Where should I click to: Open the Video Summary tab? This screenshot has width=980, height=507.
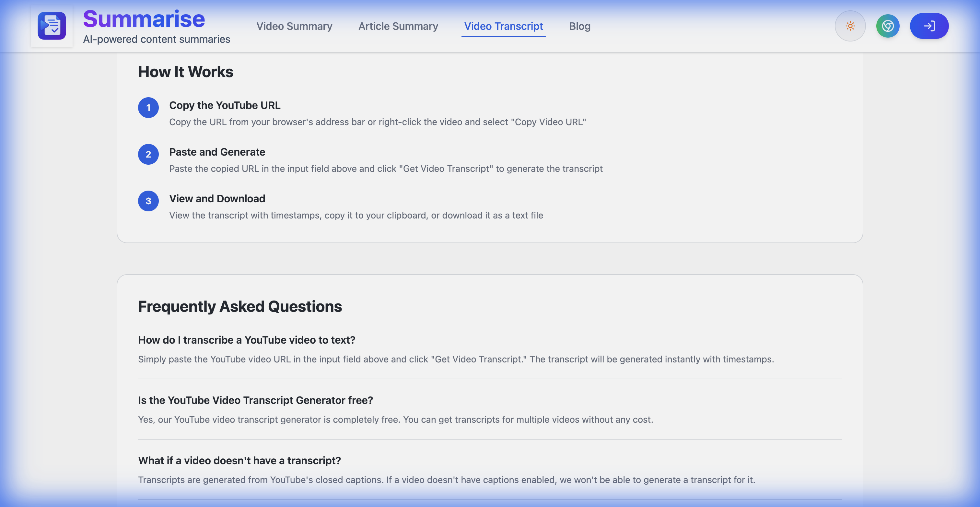(x=294, y=26)
